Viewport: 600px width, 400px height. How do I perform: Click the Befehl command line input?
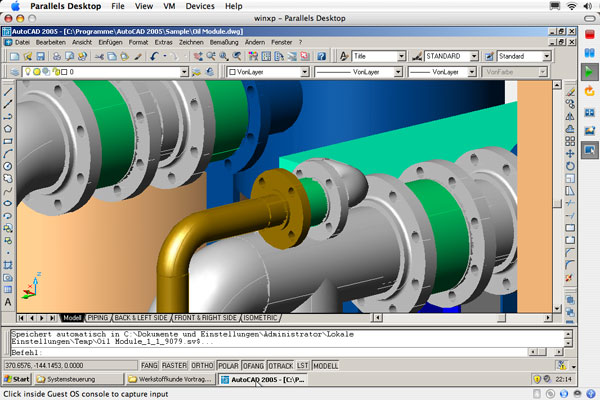coord(268,352)
